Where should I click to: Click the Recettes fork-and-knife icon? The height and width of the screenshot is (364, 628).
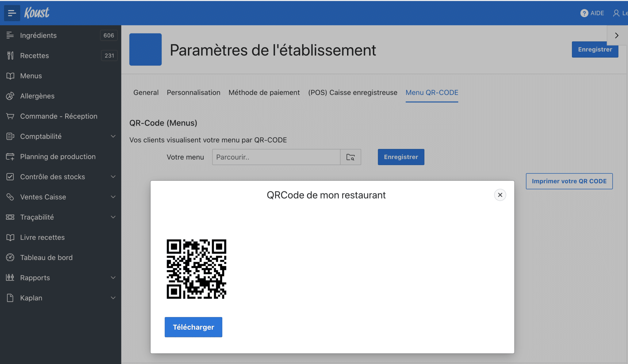pos(10,55)
